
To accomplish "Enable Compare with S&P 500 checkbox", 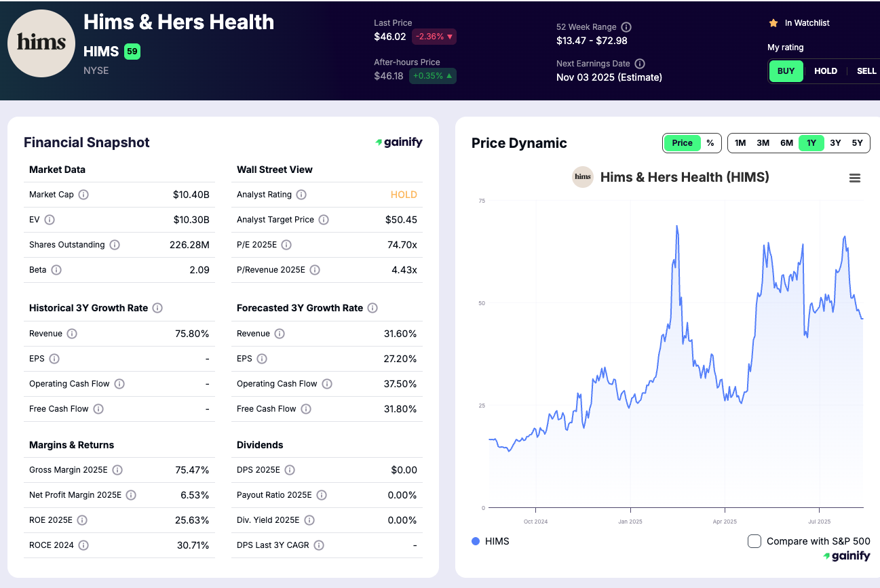I will click(754, 541).
